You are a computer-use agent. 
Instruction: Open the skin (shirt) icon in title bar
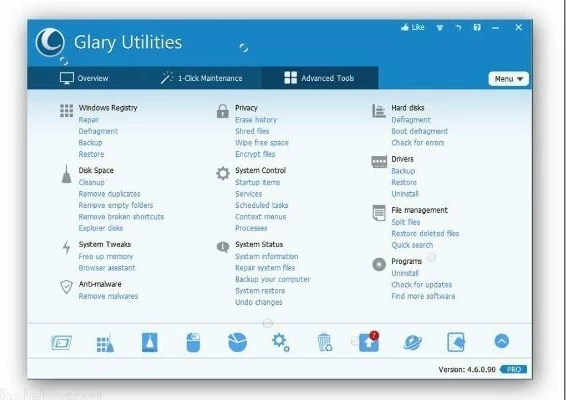coord(439,27)
